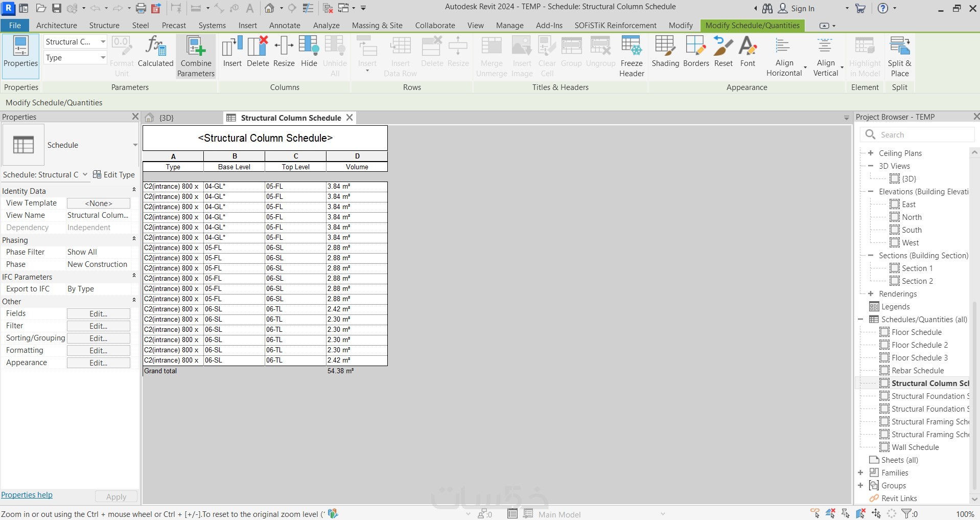
Task: Open the Properties help link
Action: point(27,495)
